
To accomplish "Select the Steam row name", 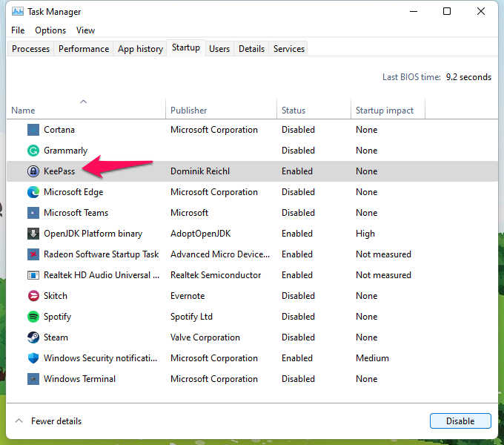I will pos(56,337).
